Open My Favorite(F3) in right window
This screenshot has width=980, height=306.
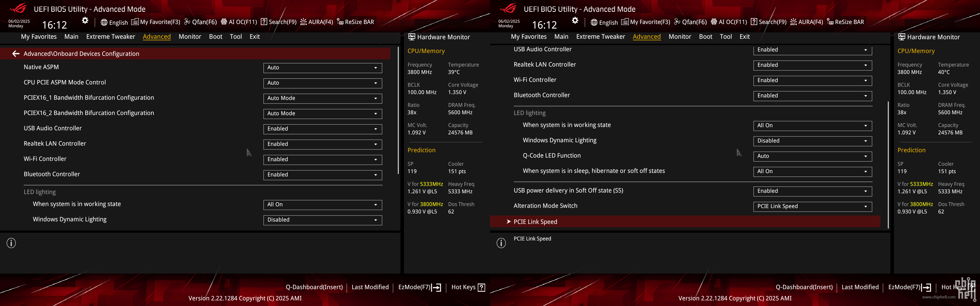(x=646, y=22)
